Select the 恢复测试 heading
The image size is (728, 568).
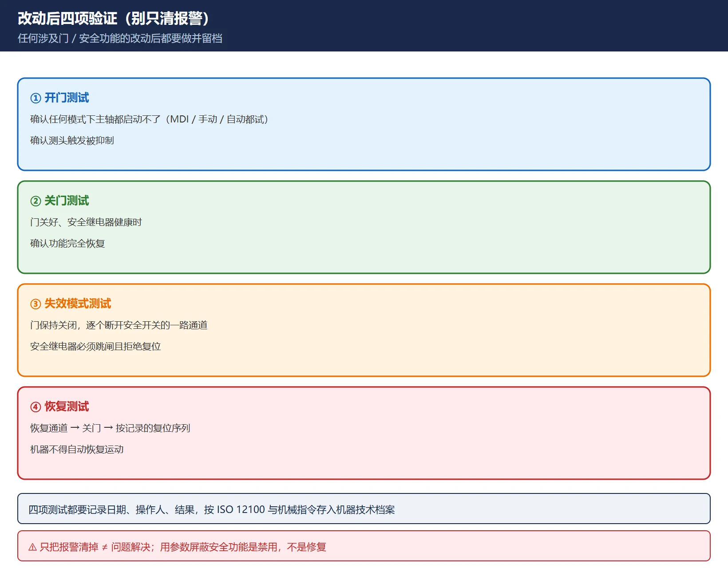tap(67, 406)
